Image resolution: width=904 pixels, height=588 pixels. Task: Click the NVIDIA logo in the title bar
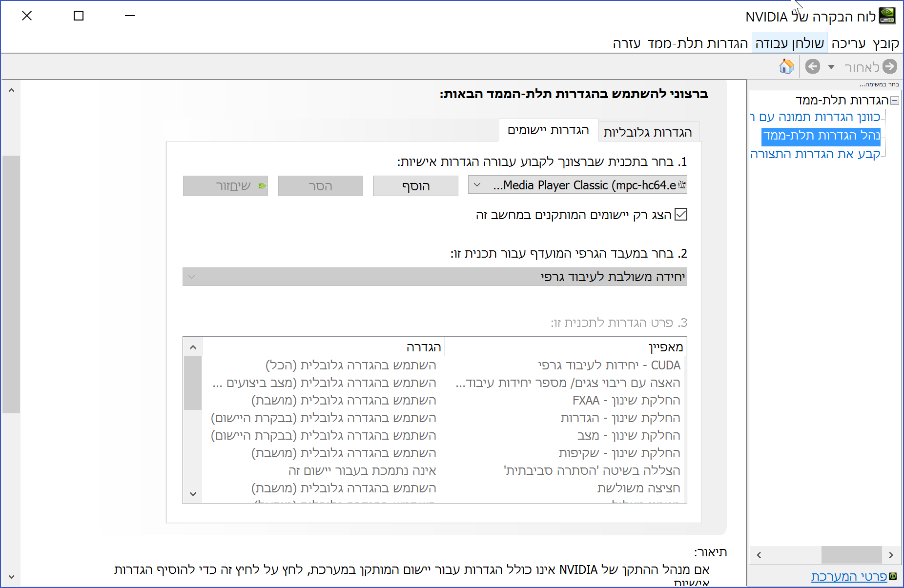click(887, 16)
